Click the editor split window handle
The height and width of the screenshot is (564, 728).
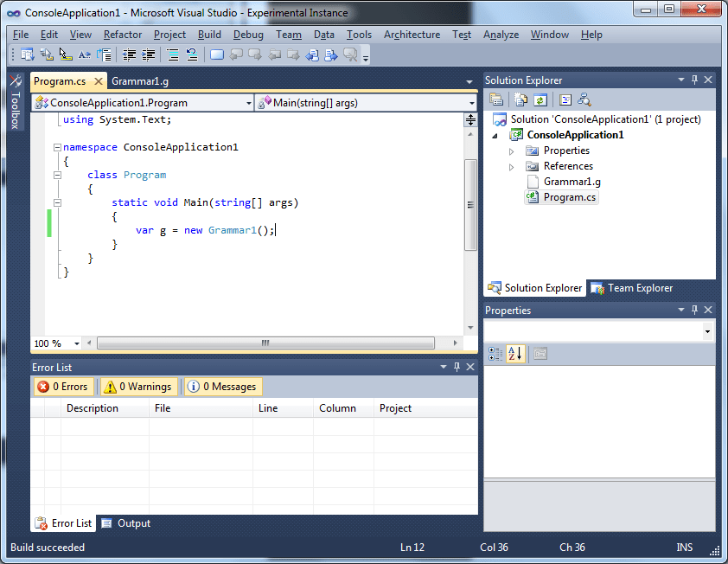point(470,120)
